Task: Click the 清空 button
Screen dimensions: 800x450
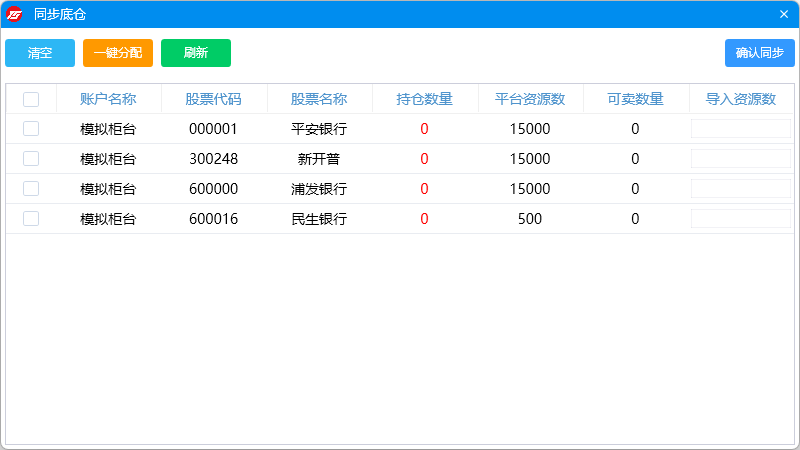Action: (x=40, y=53)
